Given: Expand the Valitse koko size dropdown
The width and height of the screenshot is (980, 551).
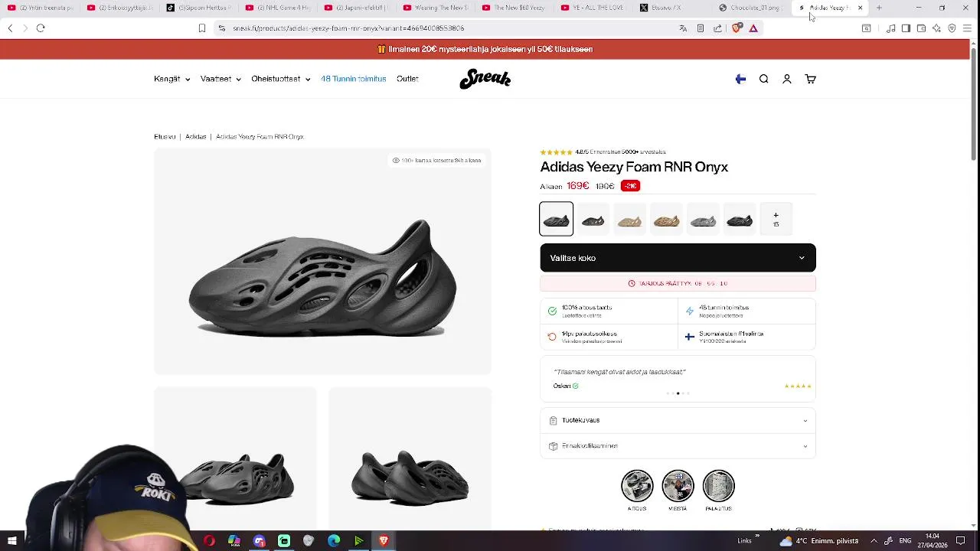Looking at the screenshot, I should click(678, 258).
